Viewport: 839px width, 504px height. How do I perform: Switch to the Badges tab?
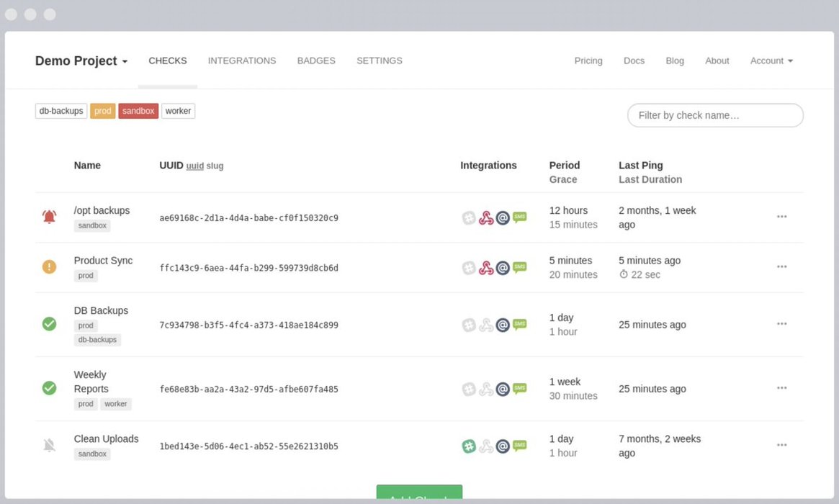click(316, 61)
